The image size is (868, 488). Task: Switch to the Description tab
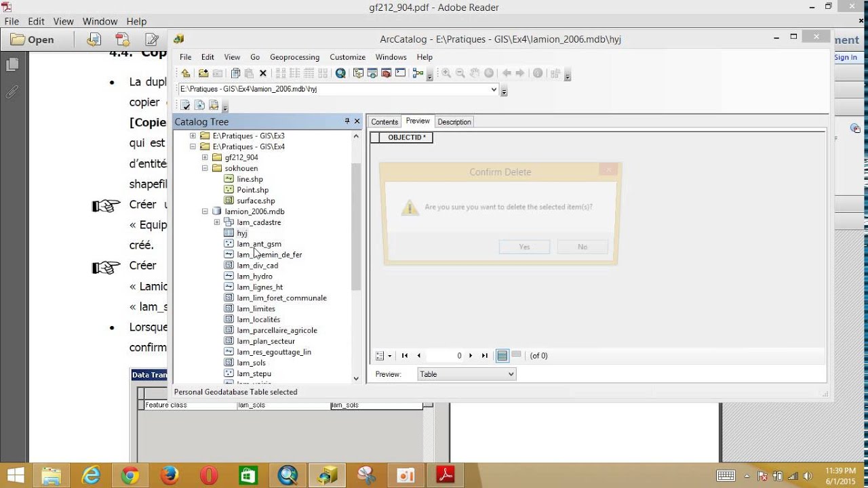(x=454, y=122)
